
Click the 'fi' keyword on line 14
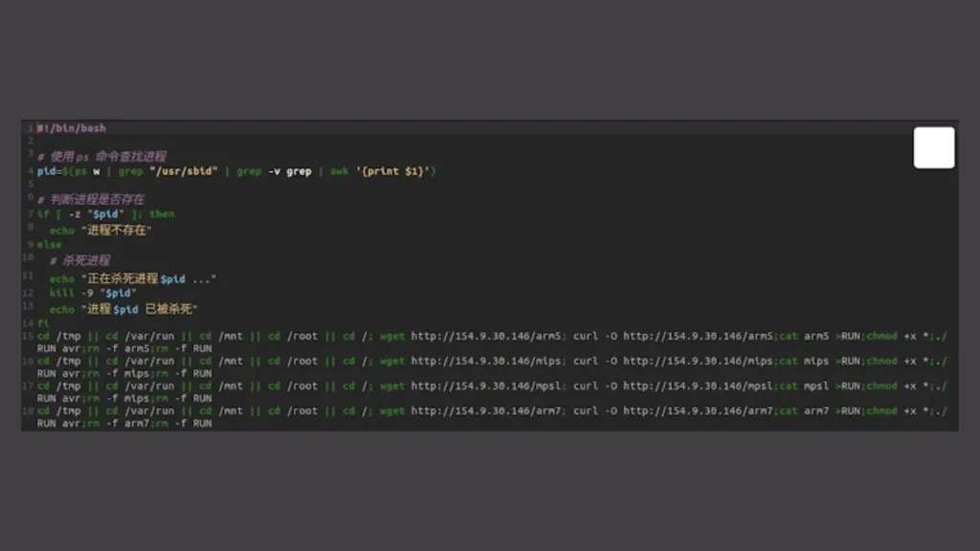tap(43, 323)
